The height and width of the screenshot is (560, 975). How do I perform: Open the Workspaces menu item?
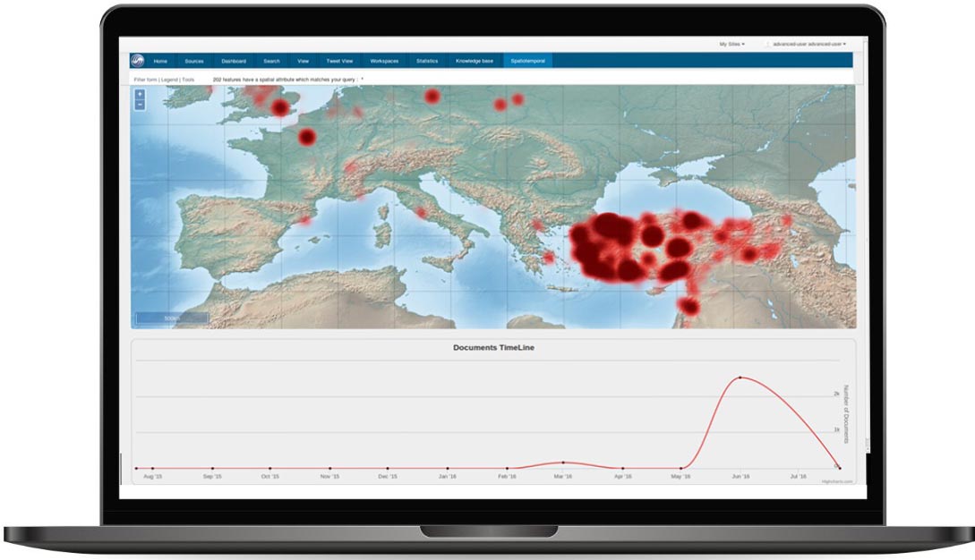tap(384, 61)
